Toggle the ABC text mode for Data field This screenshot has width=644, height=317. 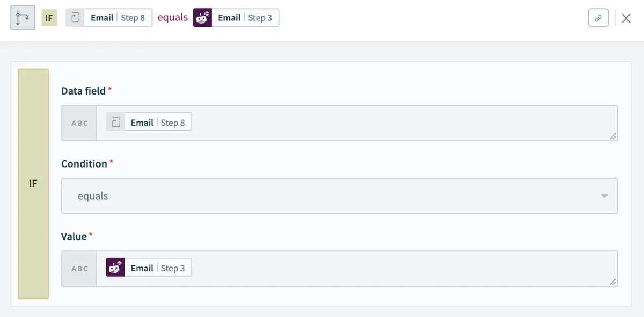79,123
